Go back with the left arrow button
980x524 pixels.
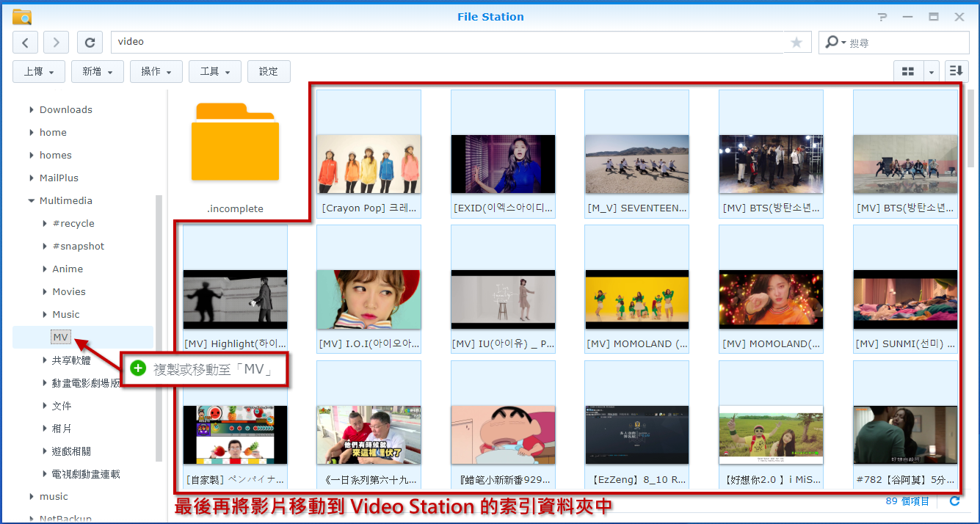(26, 43)
